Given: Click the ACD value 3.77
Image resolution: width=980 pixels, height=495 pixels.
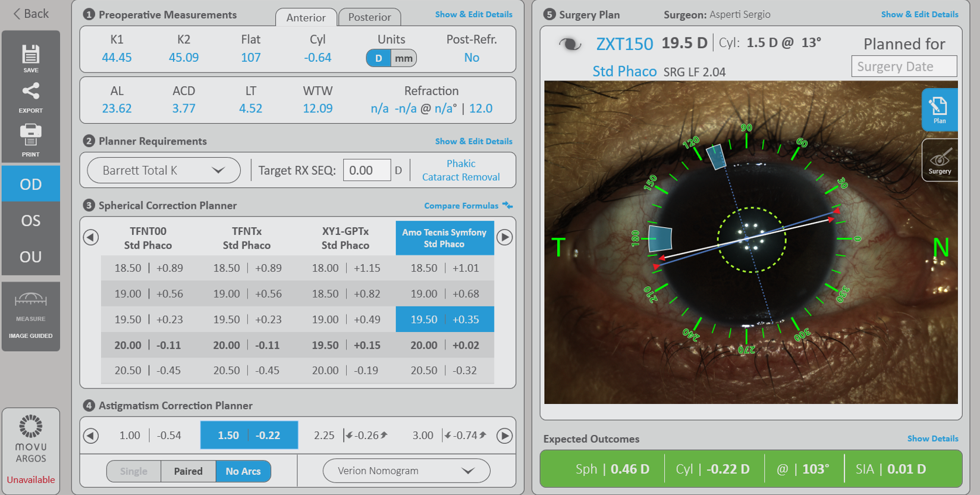Looking at the screenshot, I should [x=184, y=109].
